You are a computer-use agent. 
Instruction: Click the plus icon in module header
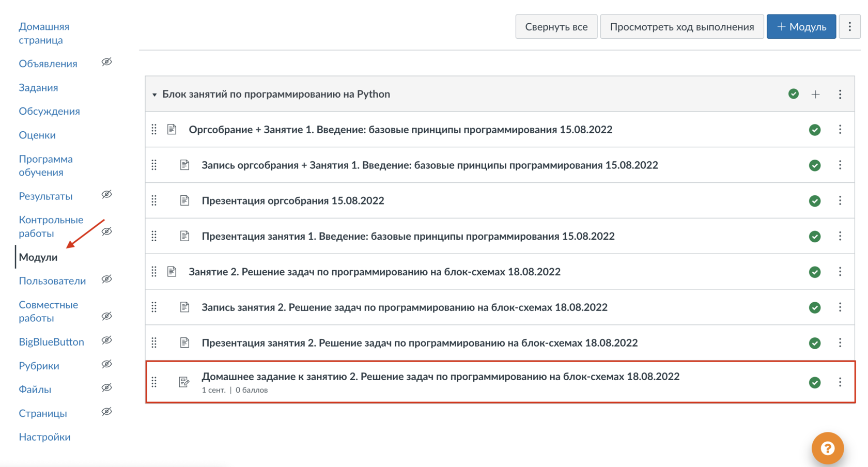[x=815, y=94]
